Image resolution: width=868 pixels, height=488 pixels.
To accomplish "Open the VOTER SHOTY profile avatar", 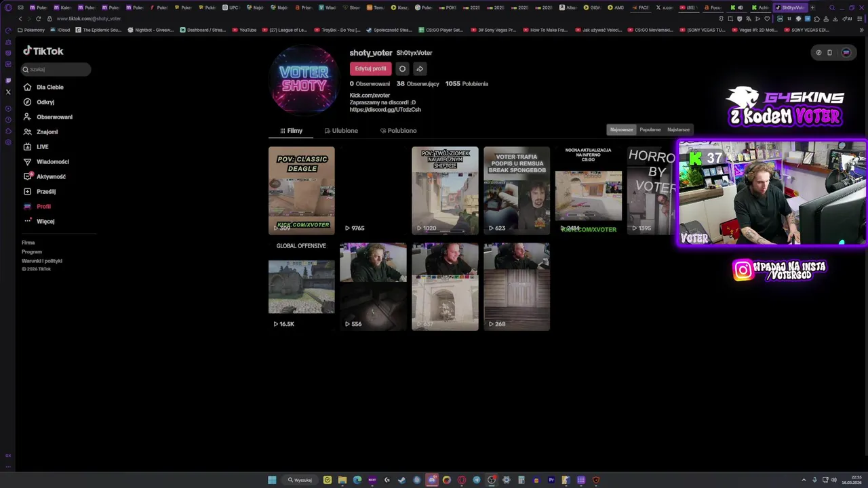I will pos(304,80).
